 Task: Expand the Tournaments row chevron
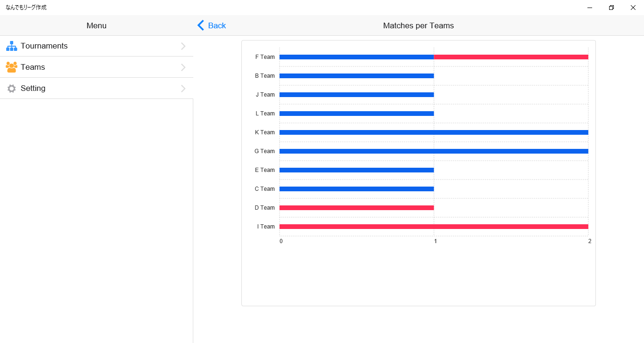pyautogui.click(x=183, y=46)
